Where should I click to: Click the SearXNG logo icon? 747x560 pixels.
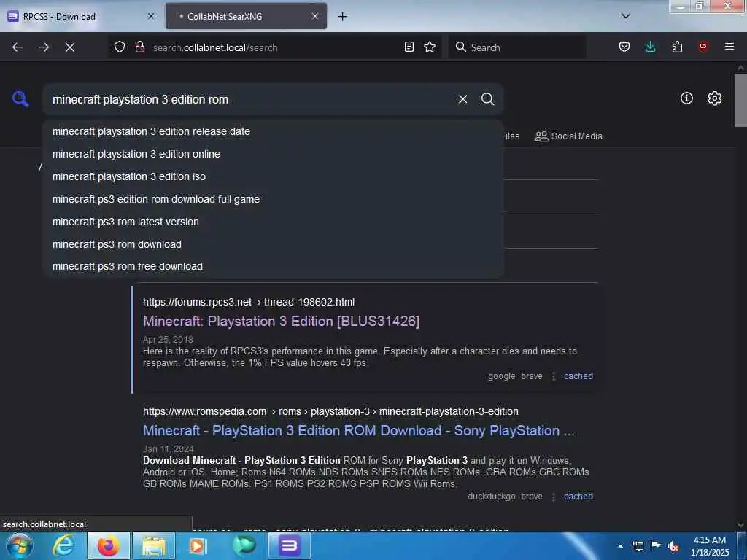tap(20, 99)
